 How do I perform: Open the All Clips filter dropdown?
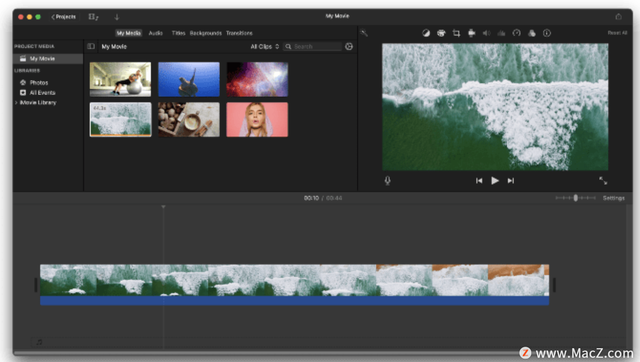point(264,47)
